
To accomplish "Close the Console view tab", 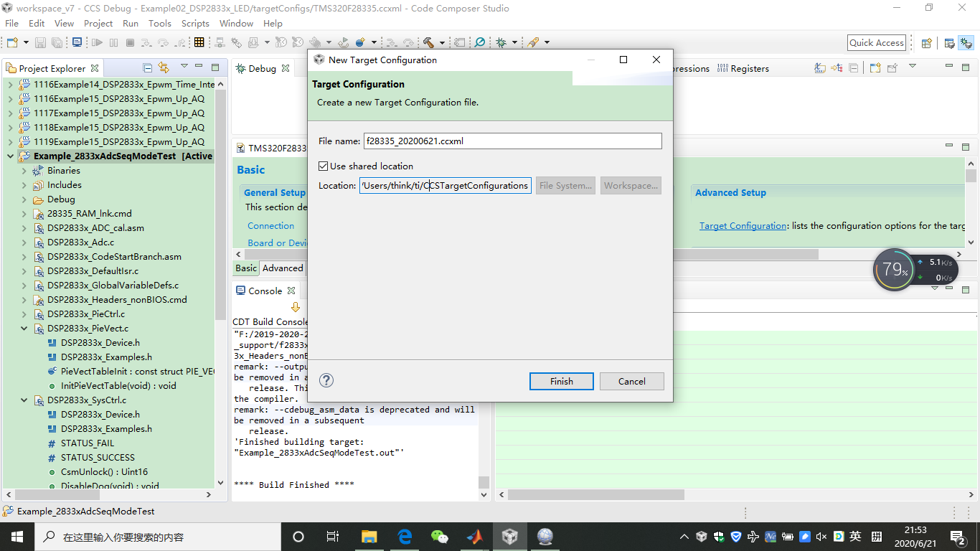I will [291, 291].
